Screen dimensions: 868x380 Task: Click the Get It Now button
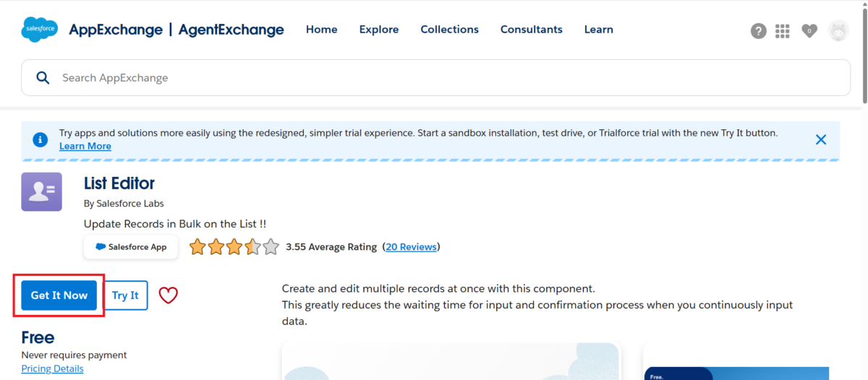[x=59, y=295]
